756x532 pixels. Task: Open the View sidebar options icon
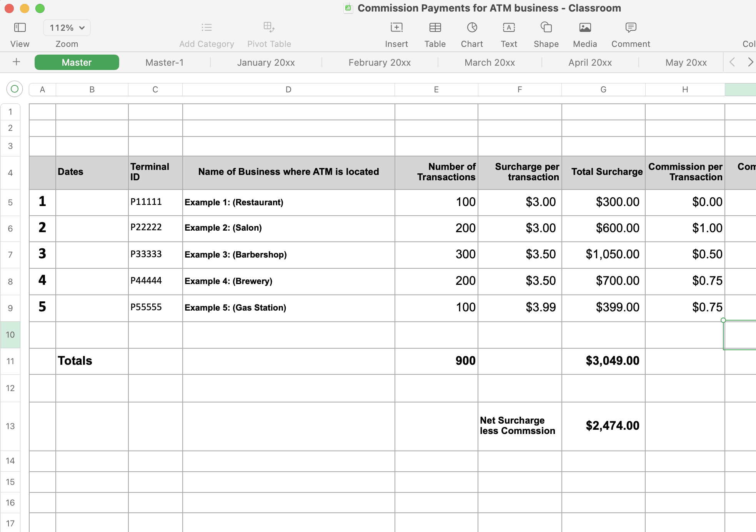(x=20, y=28)
